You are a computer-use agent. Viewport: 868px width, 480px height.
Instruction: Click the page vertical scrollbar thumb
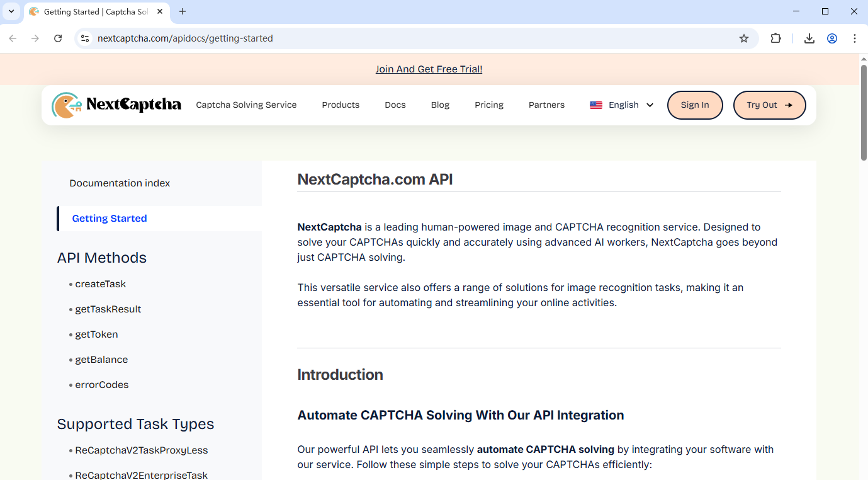pos(864,112)
